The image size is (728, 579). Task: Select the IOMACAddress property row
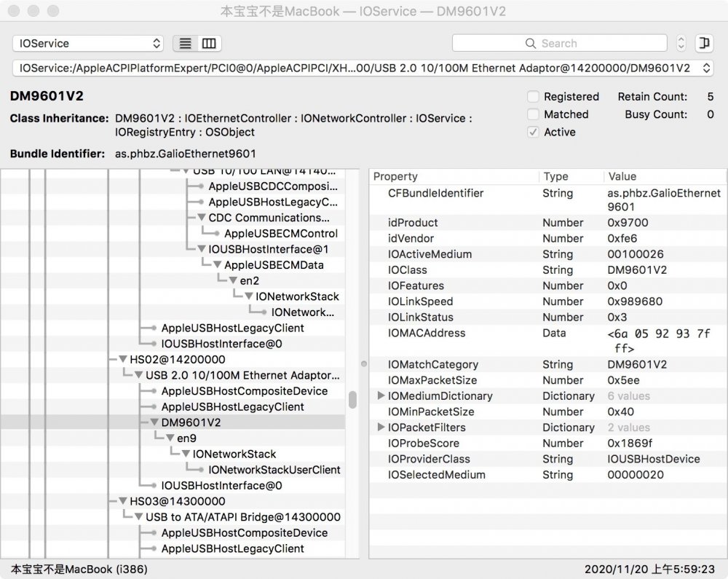548,340
